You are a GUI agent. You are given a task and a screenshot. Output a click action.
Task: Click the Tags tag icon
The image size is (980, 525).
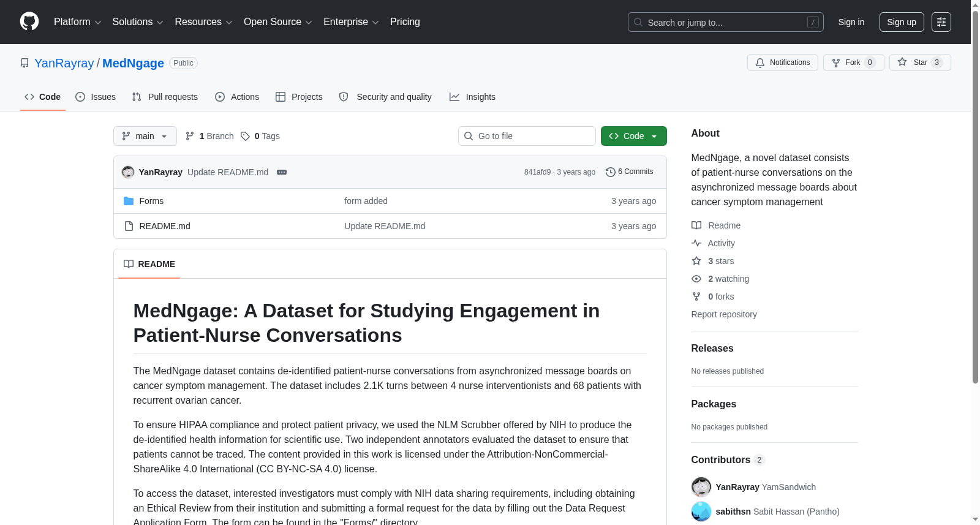245,136
